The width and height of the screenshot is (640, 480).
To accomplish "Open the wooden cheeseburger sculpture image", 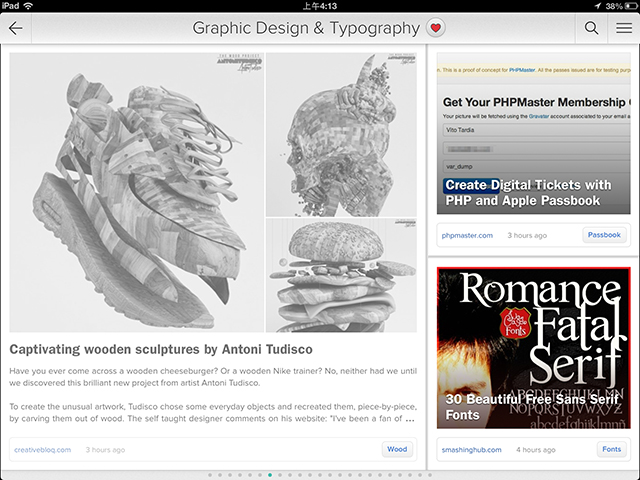I will (341, 276).
